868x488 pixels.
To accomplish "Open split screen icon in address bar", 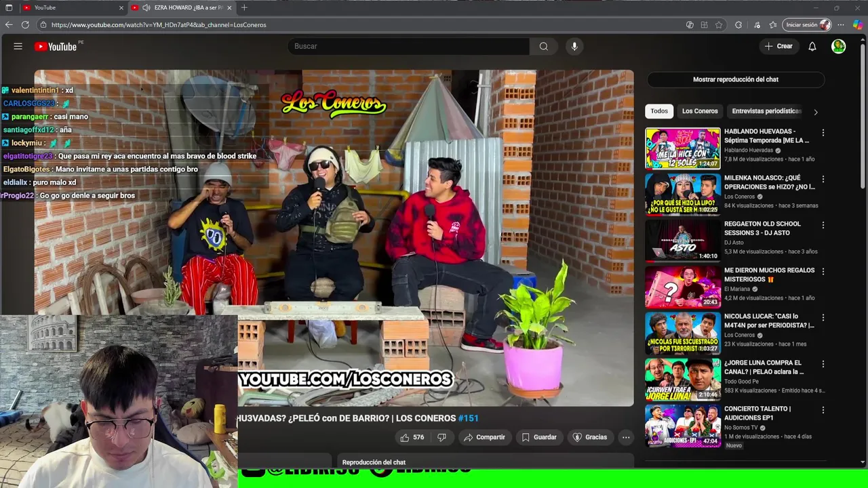I will point(705,24).
